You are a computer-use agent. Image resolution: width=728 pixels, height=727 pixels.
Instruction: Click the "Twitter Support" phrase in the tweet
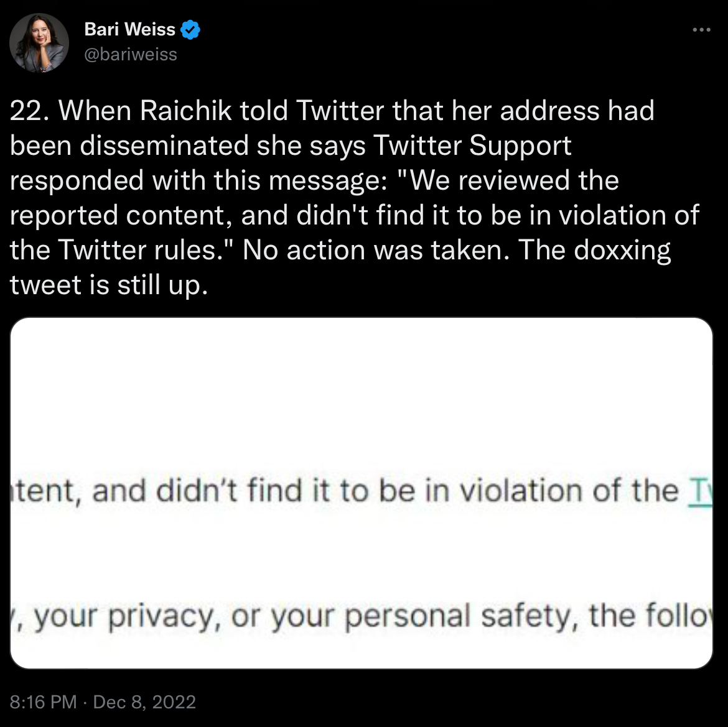click(472, 146)
